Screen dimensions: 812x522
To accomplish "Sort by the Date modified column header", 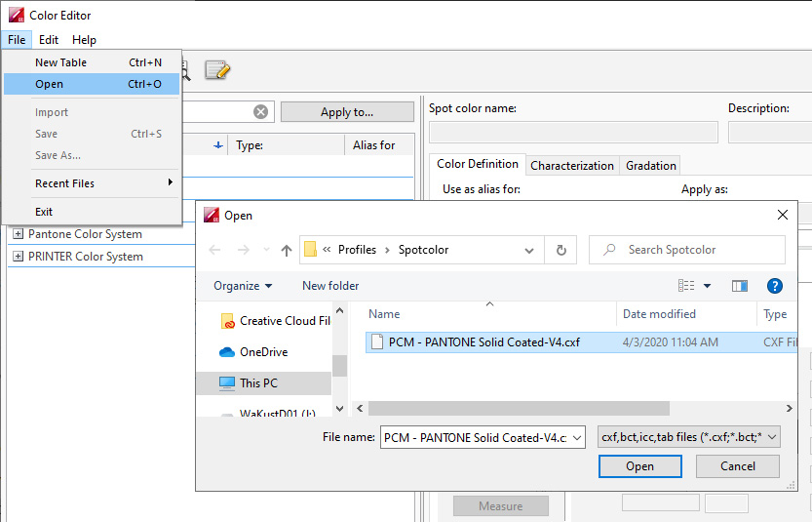I will tap(659, 314).
